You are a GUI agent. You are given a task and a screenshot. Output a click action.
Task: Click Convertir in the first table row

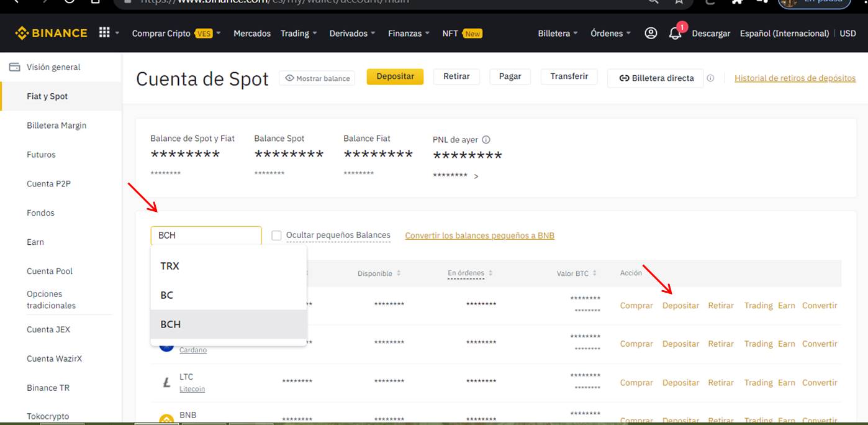(x=820, y=306)
